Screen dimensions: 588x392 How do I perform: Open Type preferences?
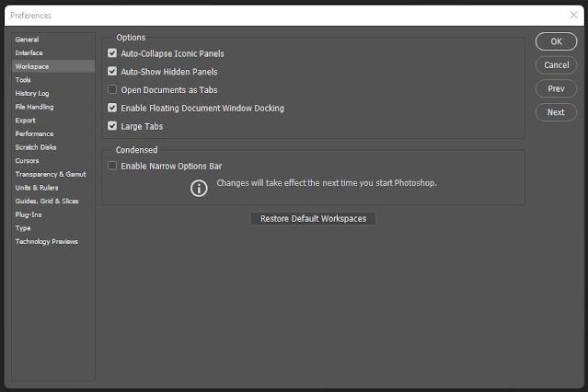click(x=53, y=228)
